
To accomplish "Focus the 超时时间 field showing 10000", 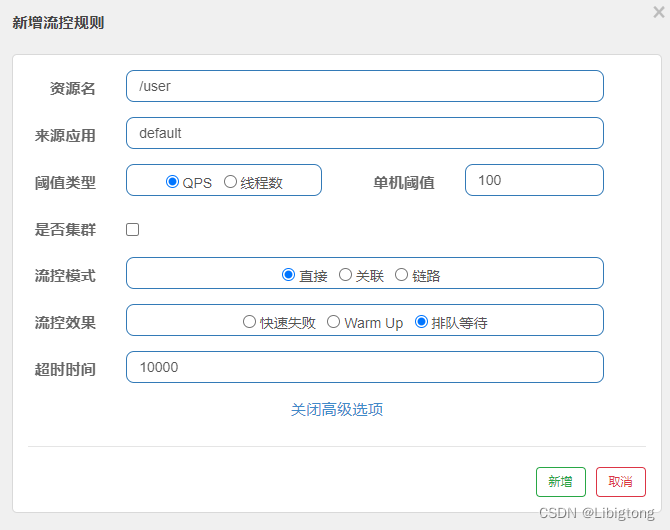I will tap(364, 367).
